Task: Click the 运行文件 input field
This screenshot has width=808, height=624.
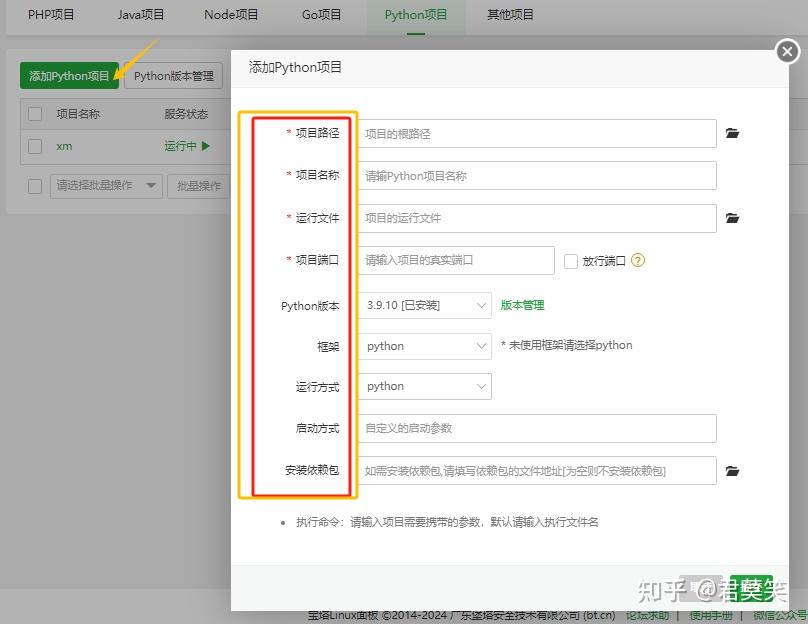Action: pos(537,218)
